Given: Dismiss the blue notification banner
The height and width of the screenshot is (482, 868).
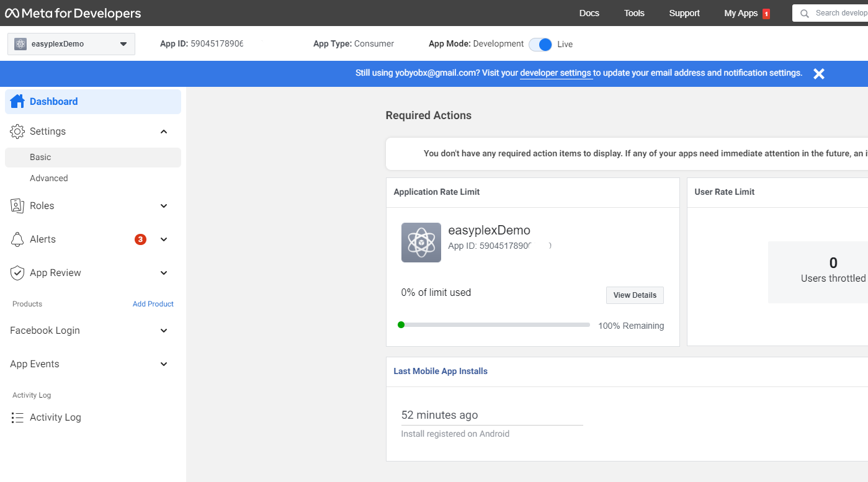Looking at the screenshot, I should (x=819, y=74).
